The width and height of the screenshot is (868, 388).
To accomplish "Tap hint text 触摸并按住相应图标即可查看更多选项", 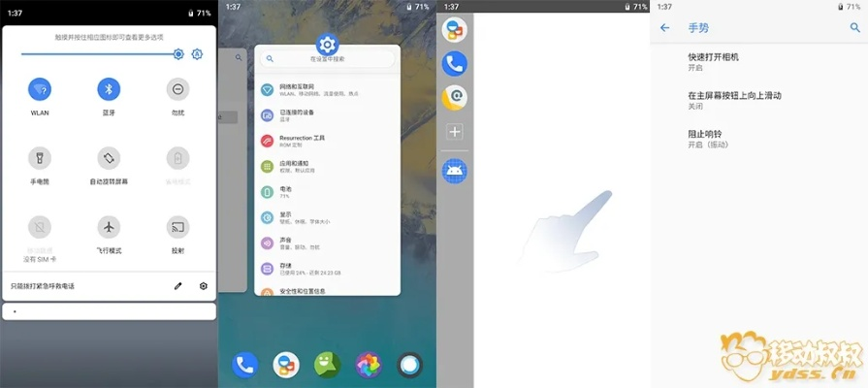I will point(109,37).
